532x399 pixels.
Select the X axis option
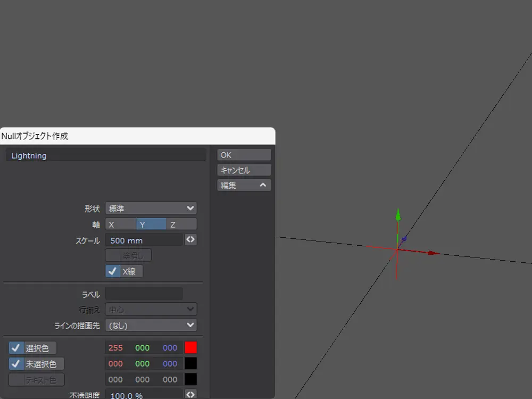pyautogui.click(x=120, y=225)
